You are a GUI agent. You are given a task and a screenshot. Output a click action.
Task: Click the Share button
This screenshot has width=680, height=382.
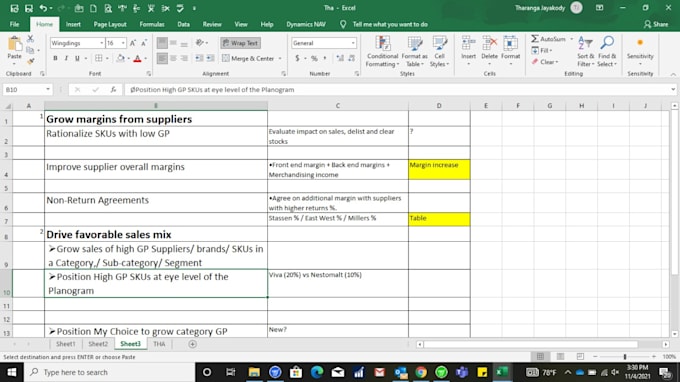point(656,24)
